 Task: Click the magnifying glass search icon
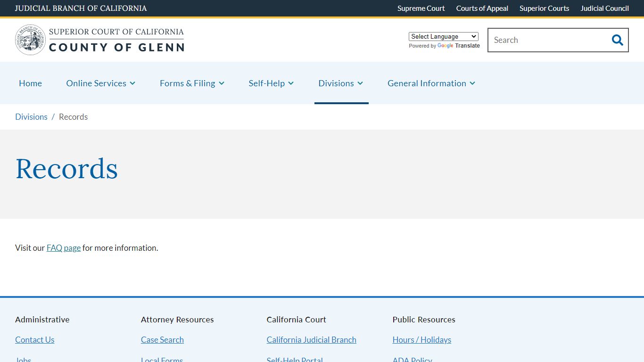click(617, 40)
